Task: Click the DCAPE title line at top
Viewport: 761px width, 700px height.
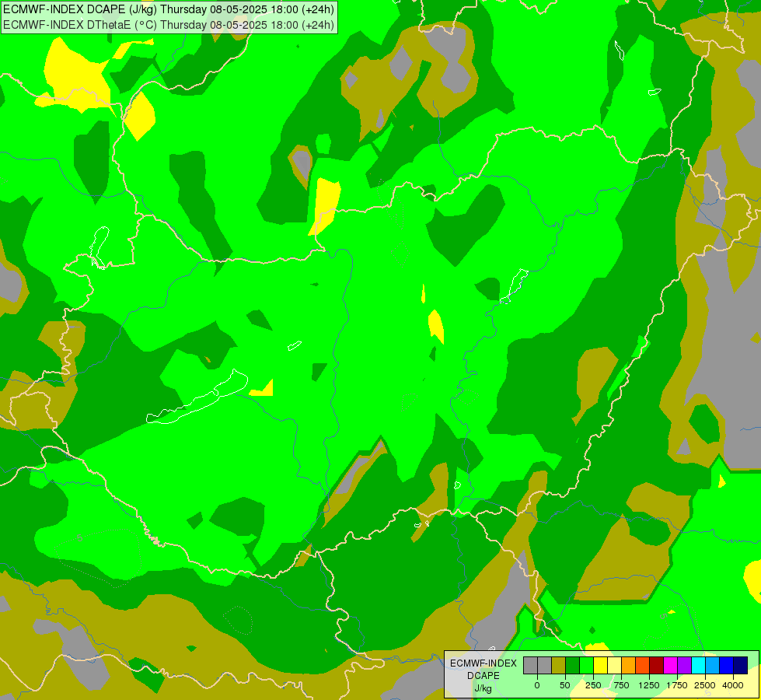Action: pyautogui.click(x=169, y=9)
